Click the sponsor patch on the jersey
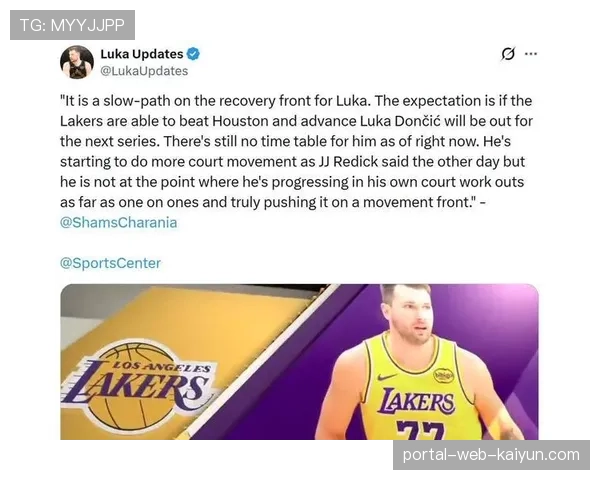The height and width of the screenshot is (480, 600). pos(443,375)
